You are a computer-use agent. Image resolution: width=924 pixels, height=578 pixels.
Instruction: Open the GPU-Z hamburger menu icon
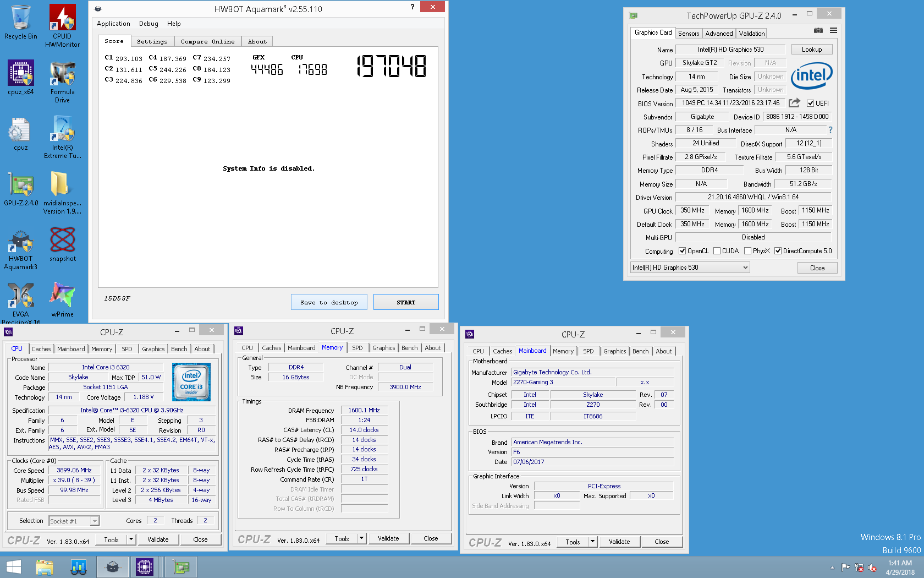(833, 31)
